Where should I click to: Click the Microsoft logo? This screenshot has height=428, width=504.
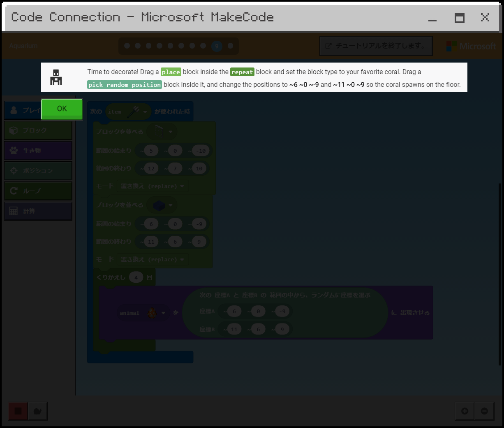(471, 46)
